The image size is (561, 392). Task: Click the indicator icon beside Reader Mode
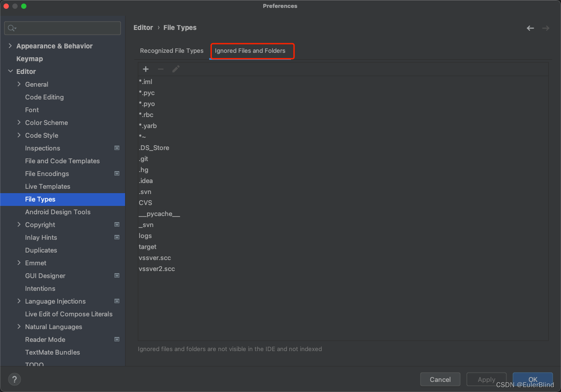pyautogui.click(x=117, y=339)
